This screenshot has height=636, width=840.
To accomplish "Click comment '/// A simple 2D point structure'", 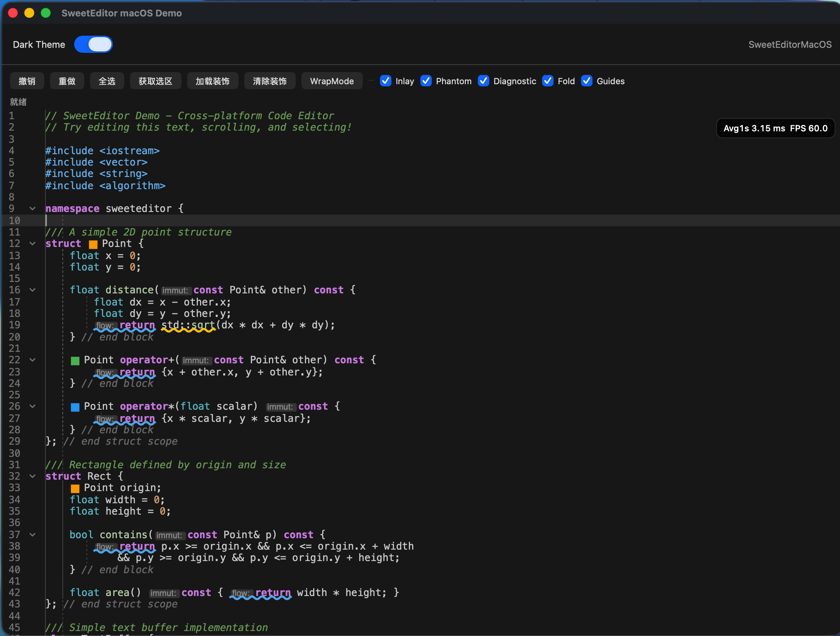I will pyautogui.click(x=138, y=232).
